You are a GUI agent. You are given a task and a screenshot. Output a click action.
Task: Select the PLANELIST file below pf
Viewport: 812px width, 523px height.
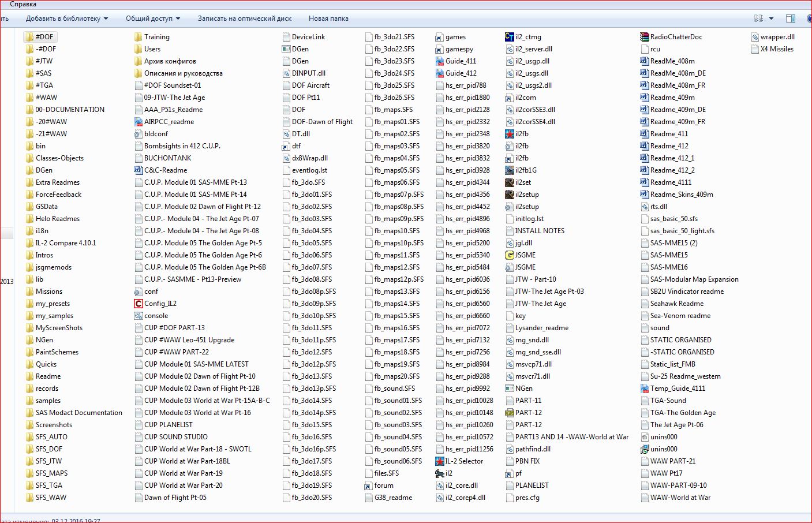tap(532, 485)
